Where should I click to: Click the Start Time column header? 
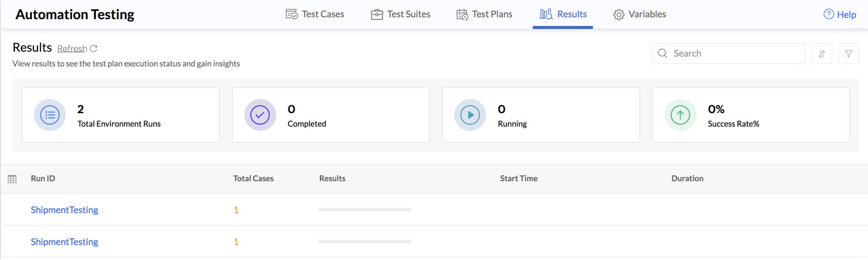pos(518,178)
